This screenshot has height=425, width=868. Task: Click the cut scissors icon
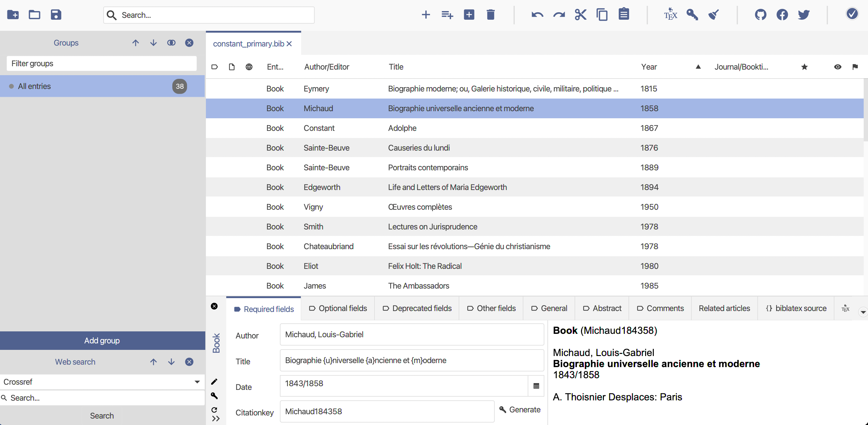(580, 15)
